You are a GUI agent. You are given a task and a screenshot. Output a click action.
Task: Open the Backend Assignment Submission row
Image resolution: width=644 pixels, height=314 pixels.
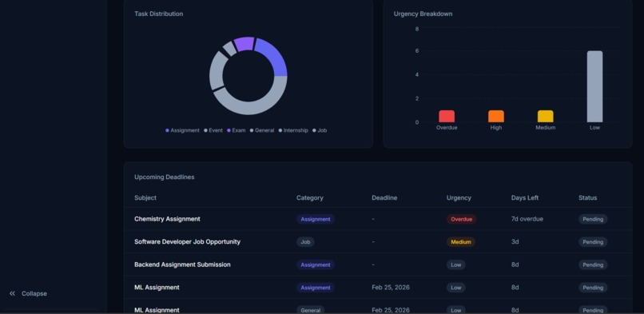(378, 264)
